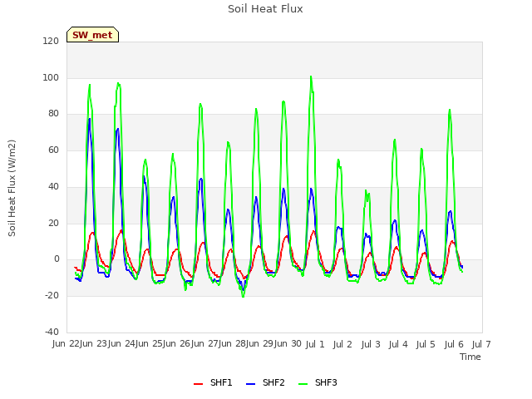Click the blue SHF2 peak on Jun 22
532x399 pixels.
[x=90, y=119]
